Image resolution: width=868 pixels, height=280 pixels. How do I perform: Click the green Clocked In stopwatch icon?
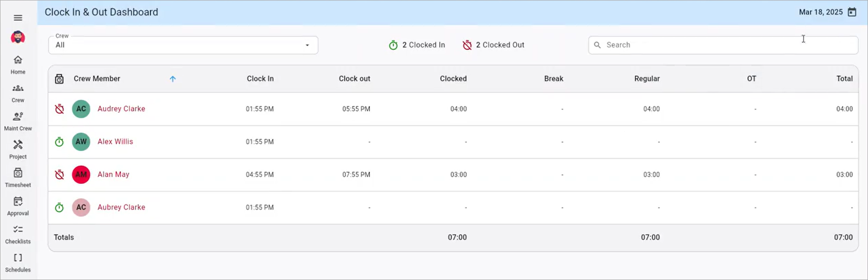393,45
